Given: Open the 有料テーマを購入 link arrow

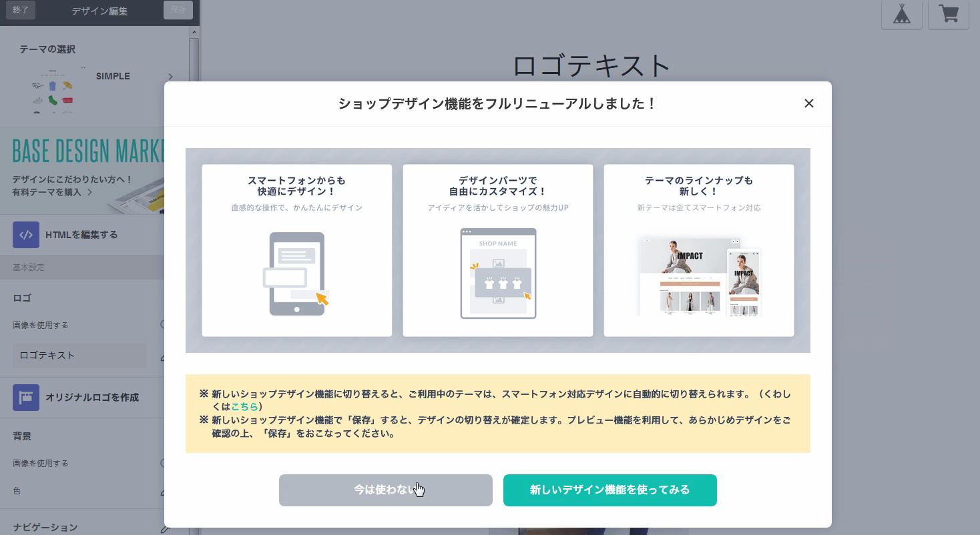Looking at the screenshot, I should (x=90, y=192).
